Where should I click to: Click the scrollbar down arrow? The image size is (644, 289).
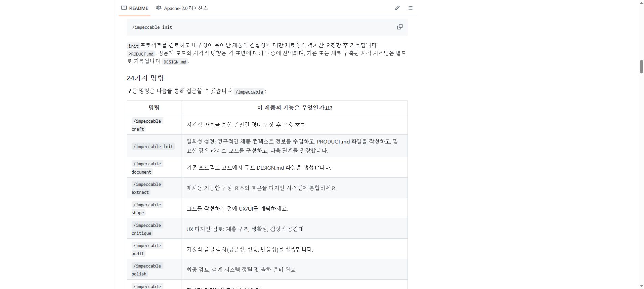[x=641, y=286]
